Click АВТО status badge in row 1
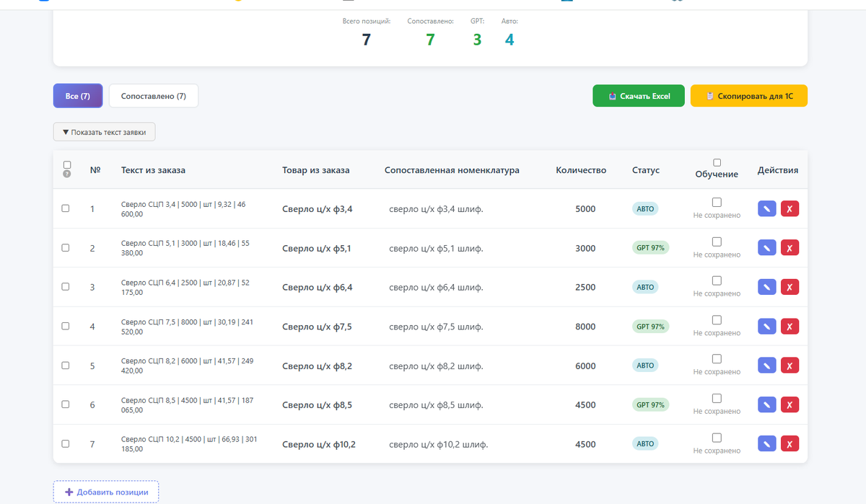 645,209
